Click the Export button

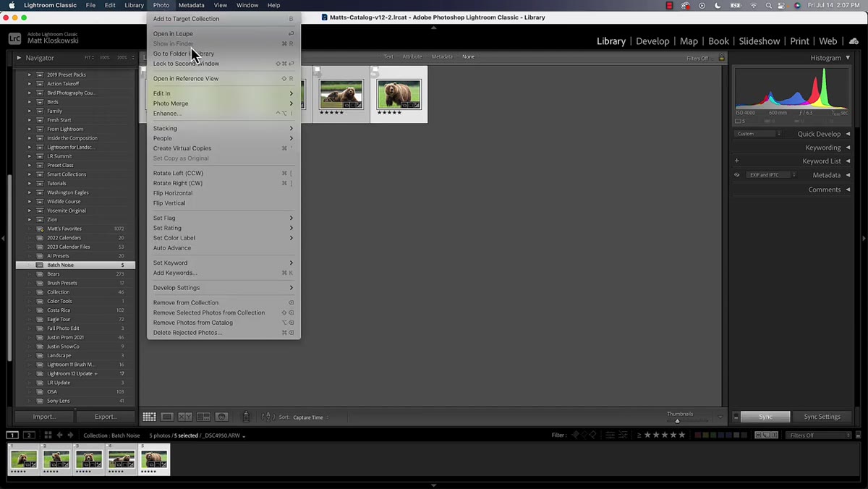point(106,417)
